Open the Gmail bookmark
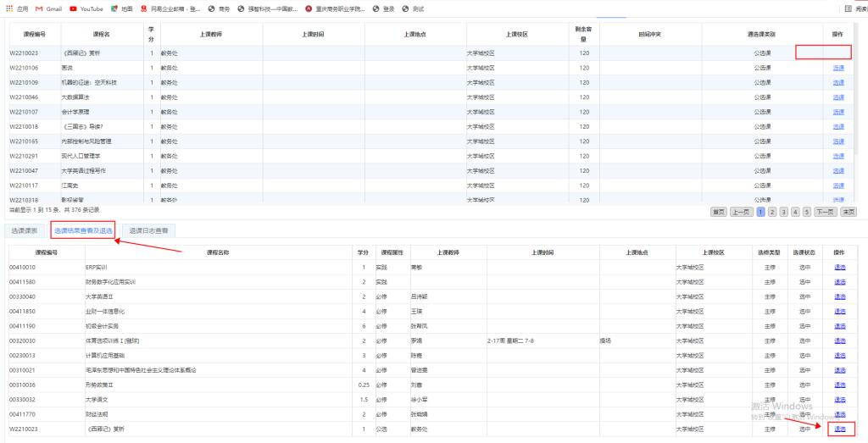This screenshot has width=868, height=443. pyautogui.click(x=48, y=8)
